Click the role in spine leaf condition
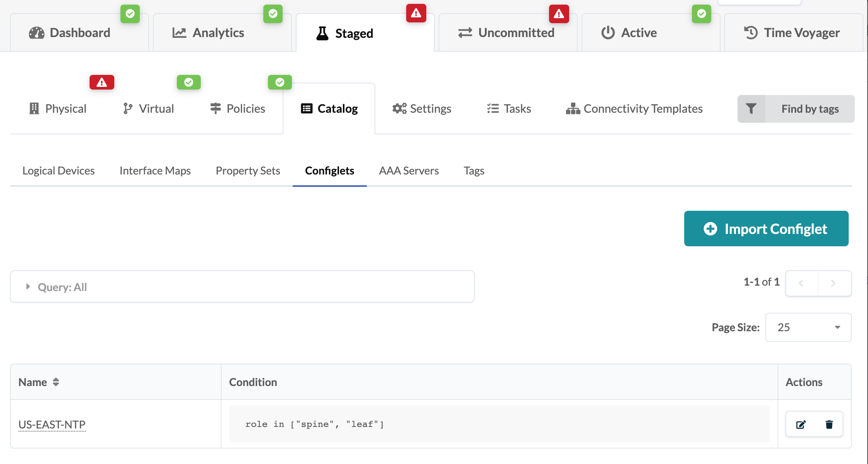This screenshot has height=464, width=868. click(x=500, y=424)
